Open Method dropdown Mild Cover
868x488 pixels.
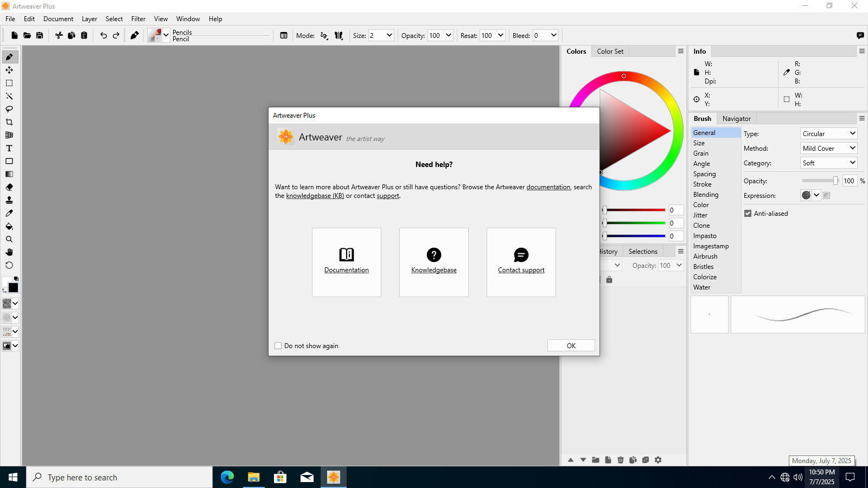click(829, 148)
